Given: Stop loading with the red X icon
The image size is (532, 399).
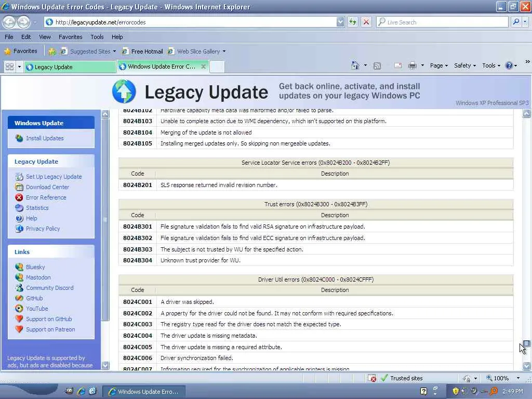Looking at the screenshot, I should click(366, 22).
